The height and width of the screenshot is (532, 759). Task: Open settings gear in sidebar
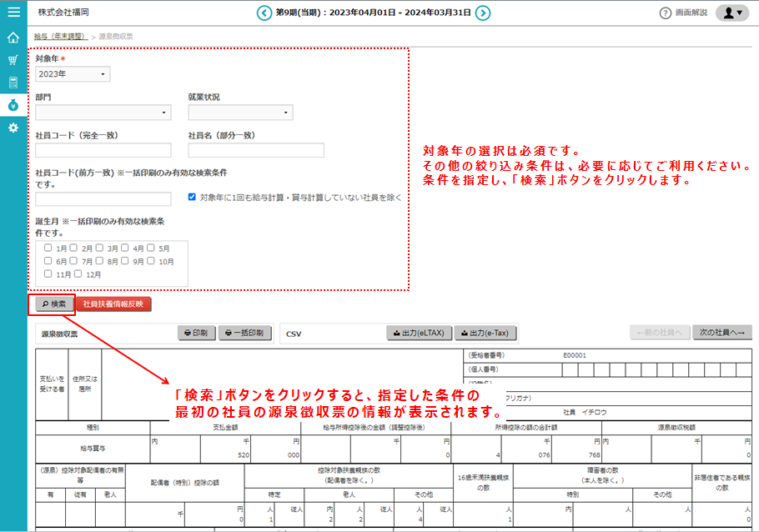[x=13, y=128]
